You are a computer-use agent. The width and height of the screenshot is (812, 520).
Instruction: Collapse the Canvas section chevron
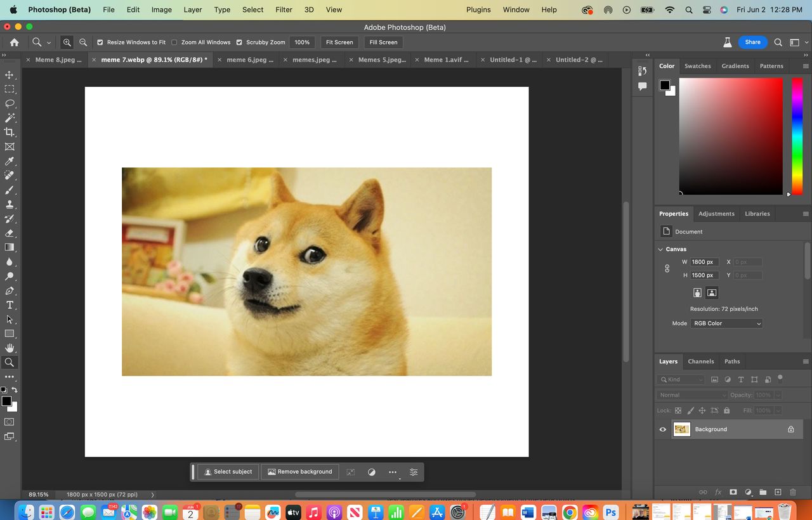coord(660,249)
